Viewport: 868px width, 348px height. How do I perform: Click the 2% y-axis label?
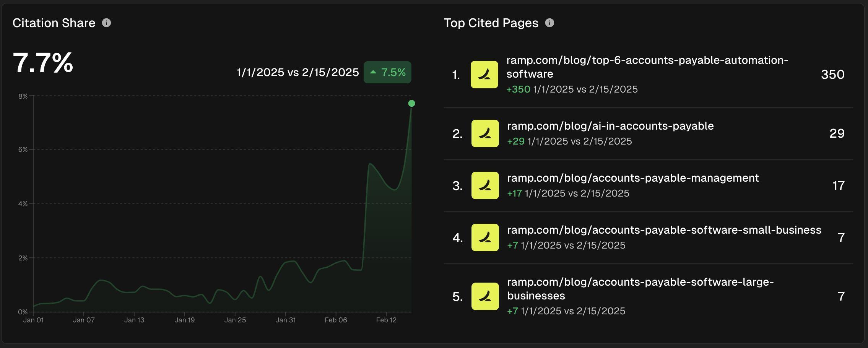click(x=23, y=258)
